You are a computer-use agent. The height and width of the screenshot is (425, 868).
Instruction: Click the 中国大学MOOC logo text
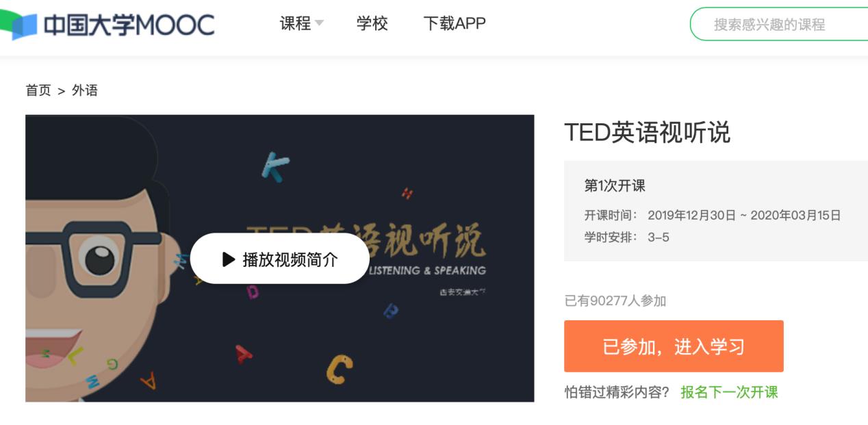coord(129,25)
